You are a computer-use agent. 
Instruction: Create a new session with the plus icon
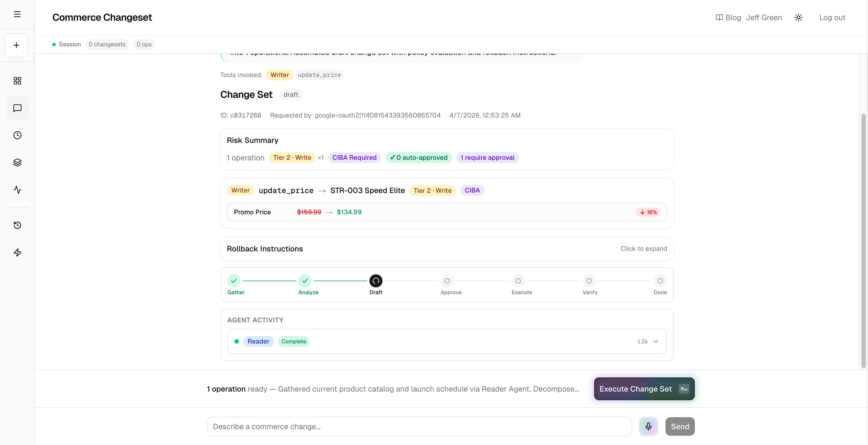pyautogui.click(x=16, y=45)
